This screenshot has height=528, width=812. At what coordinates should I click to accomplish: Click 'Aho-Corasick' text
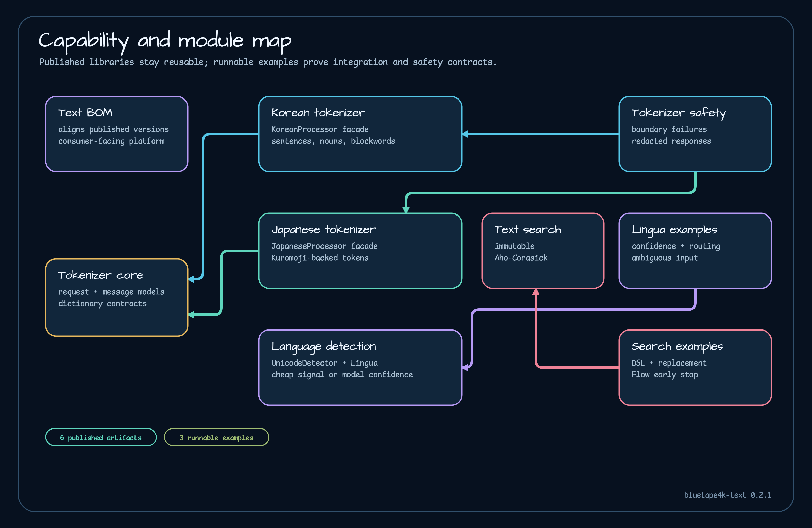click(521, 258)
